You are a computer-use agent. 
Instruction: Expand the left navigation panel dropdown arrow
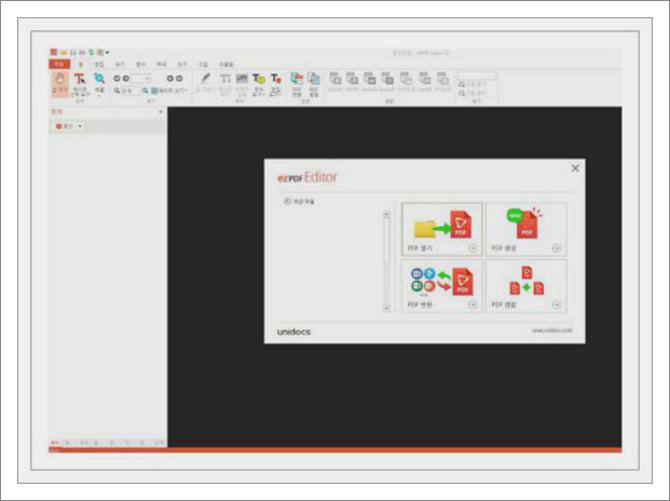(x=161, y=112)
